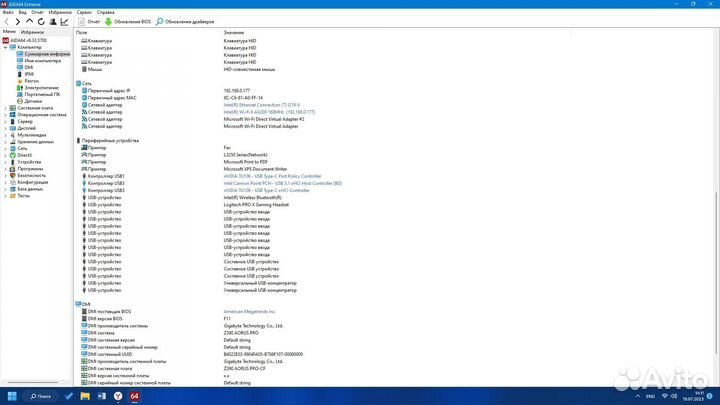This screenshot has height=405, width=720.
Task: Open File Explorer from the taskbar
Action: point(85,396)
